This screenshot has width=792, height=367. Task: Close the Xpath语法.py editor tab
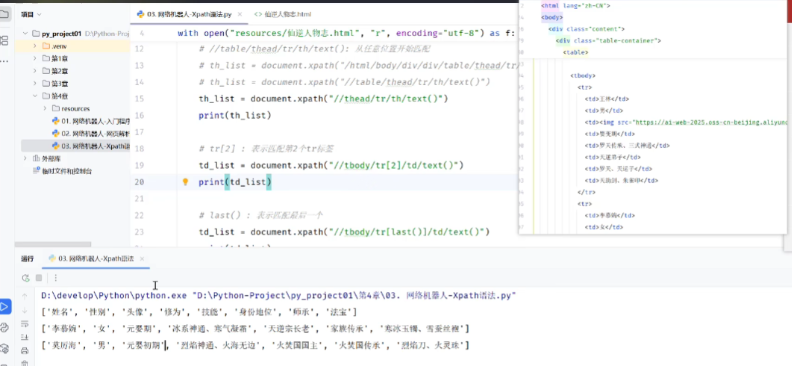pos(239,15)
